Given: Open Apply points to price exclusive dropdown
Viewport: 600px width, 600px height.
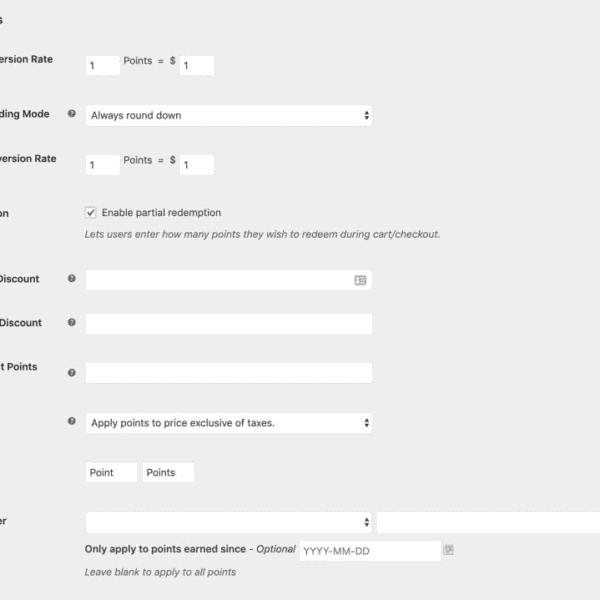Looking at the screenshot, I should click(228, 423).
